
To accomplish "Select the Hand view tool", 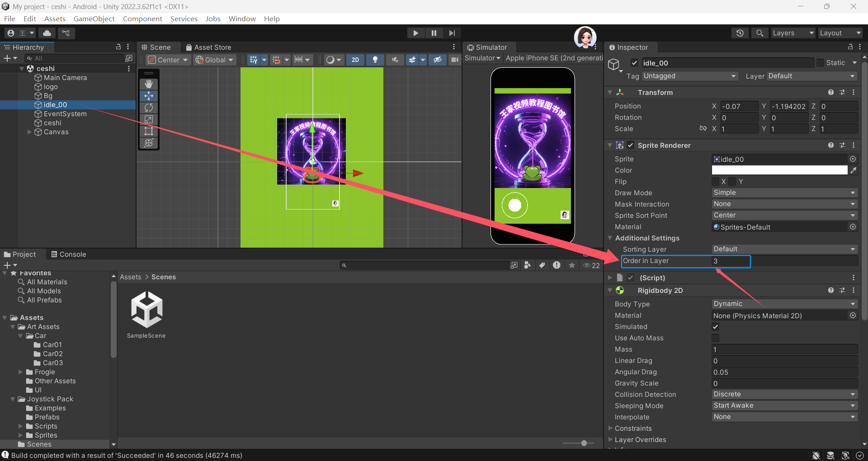I will click(149, 84).
